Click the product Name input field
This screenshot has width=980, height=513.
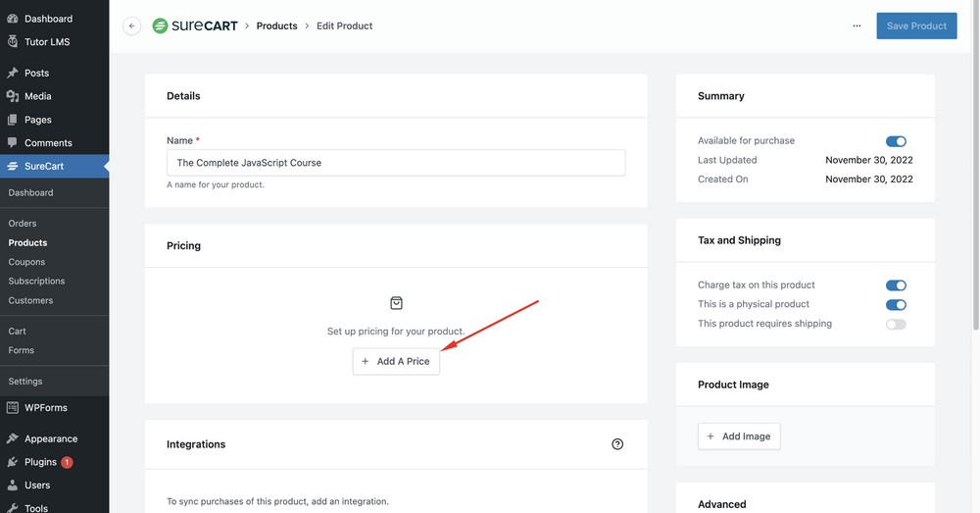(396, 163)
